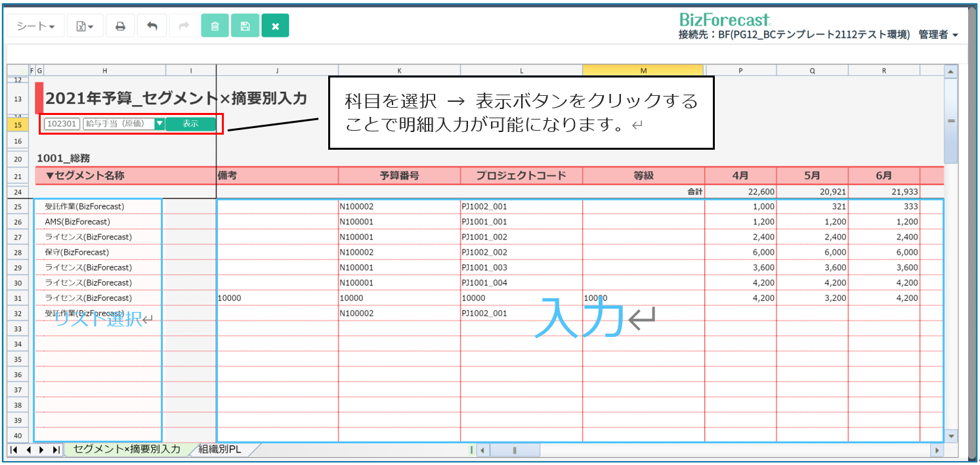Click the save floppy disk icon
This screenshot has height=465, width=980.
pos(245,26)
